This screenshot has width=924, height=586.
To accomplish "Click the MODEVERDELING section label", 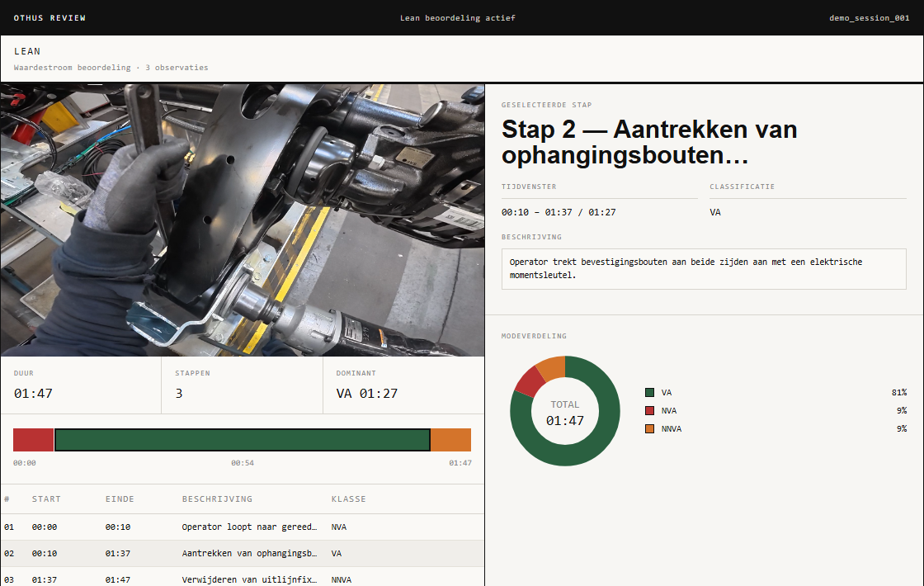I will [534, 336].
